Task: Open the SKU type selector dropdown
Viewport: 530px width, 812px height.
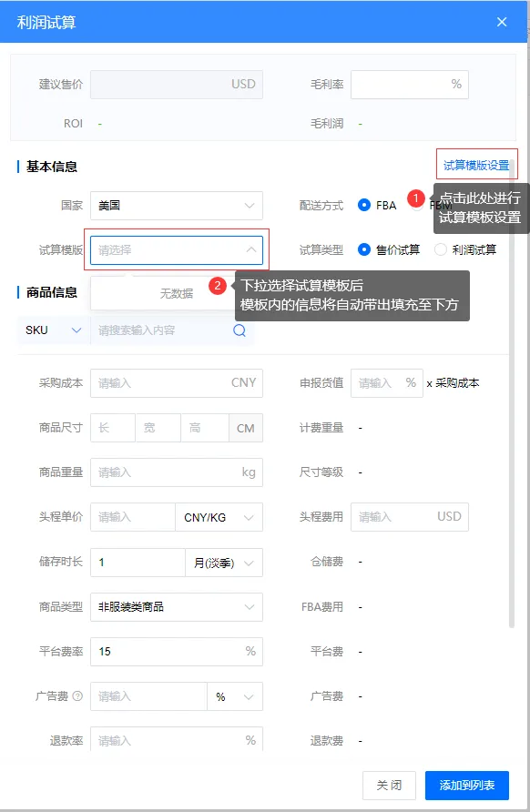Action: (54, 330)
